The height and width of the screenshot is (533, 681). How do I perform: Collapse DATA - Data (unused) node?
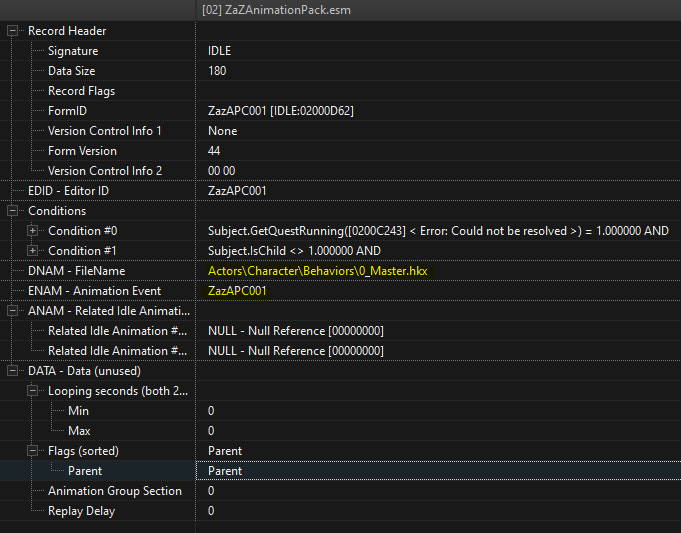pyautogui.click(x=12, y=371)
